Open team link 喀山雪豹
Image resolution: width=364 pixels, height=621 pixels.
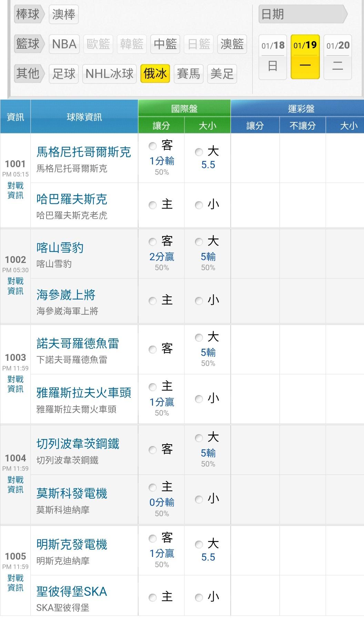click(x=60, y=248)
